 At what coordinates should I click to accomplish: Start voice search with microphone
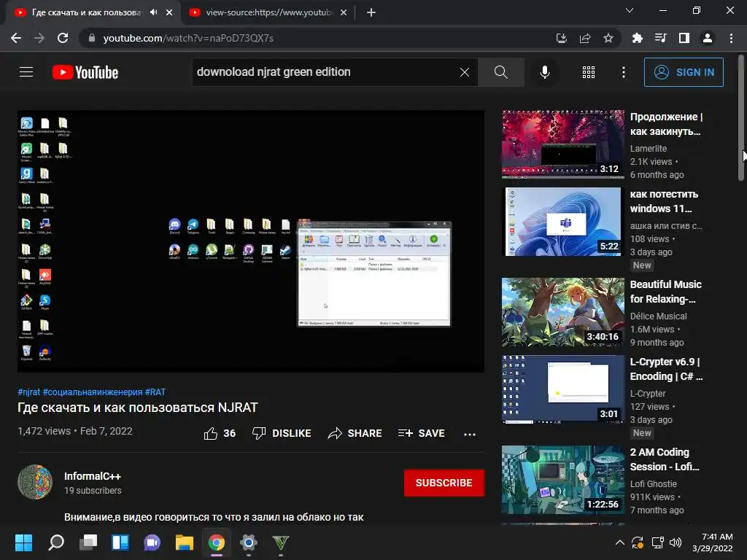[x=544, y=72]
